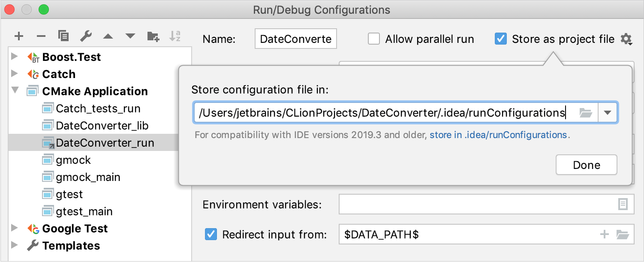
Task: Add a new run configuration
Action: [x=18, y=36]
